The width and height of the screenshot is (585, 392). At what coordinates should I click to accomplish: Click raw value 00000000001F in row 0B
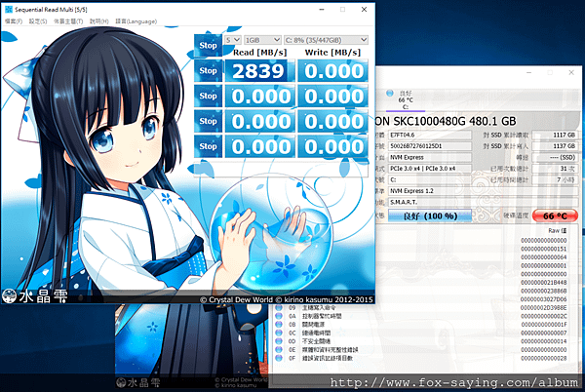click(544, 325)
